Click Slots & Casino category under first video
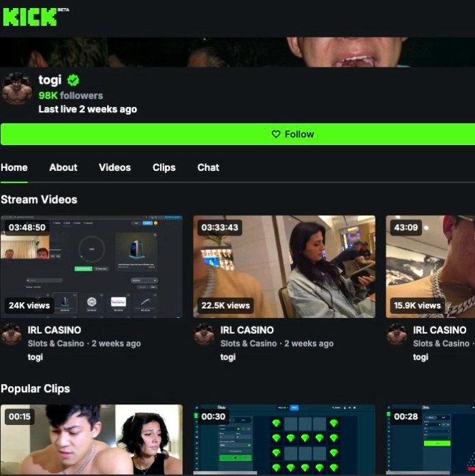475x476 pixels. click(x=56, y=344)
